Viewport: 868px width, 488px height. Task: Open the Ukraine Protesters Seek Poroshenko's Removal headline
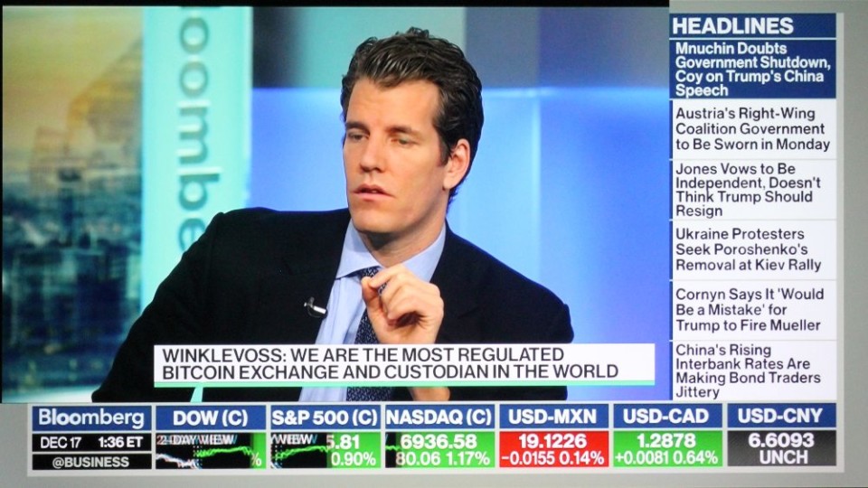coord(752,249)
